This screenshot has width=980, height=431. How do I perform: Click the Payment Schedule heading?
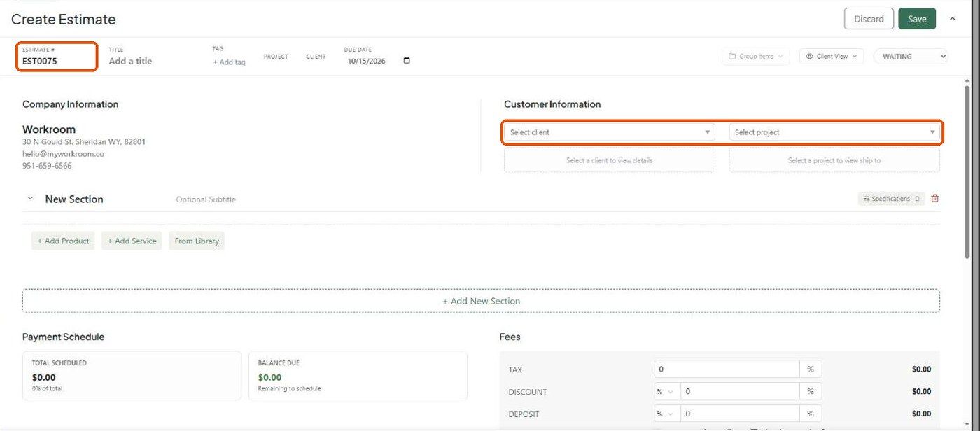63,337
